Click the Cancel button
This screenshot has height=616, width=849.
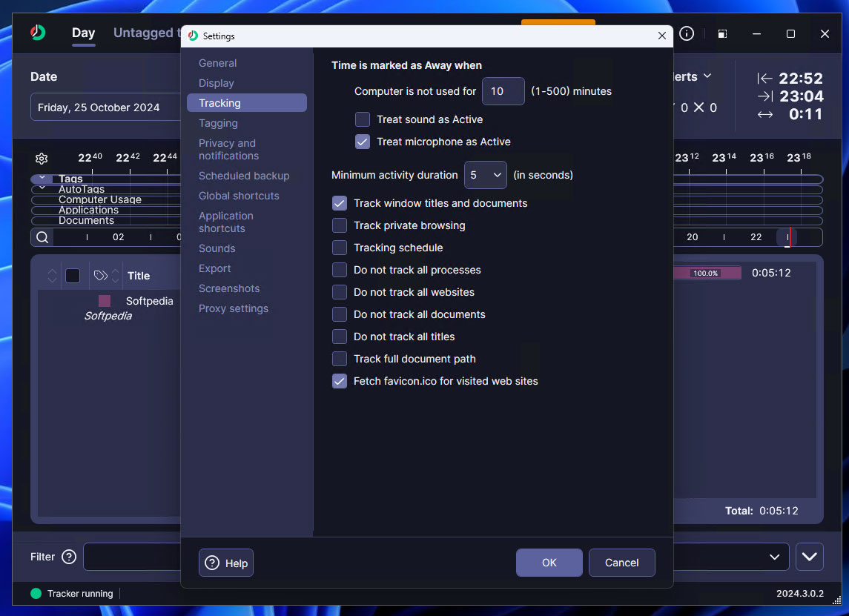pos(621,563)
